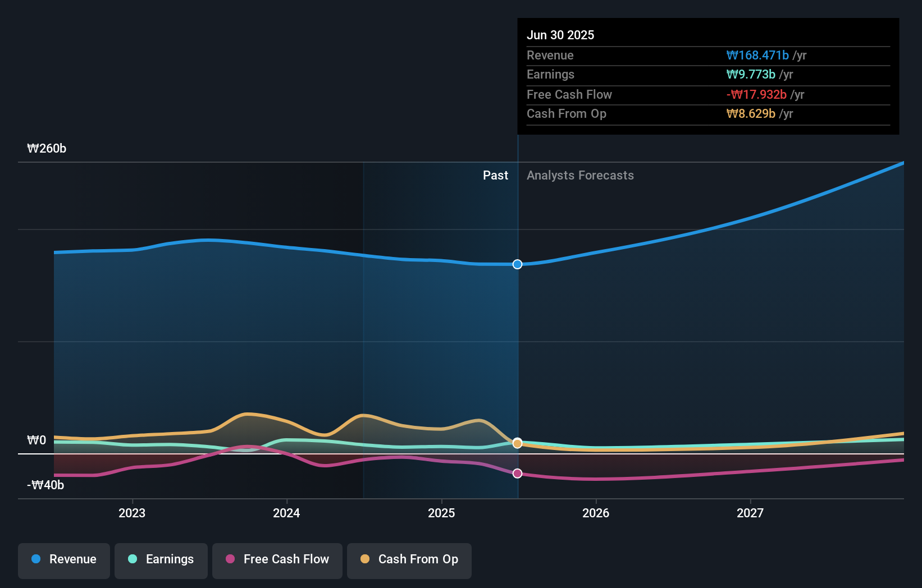The height and width of the screenshot is (588, 922).
Task: Select the blue Revenue data point marker
Action: 517,264
